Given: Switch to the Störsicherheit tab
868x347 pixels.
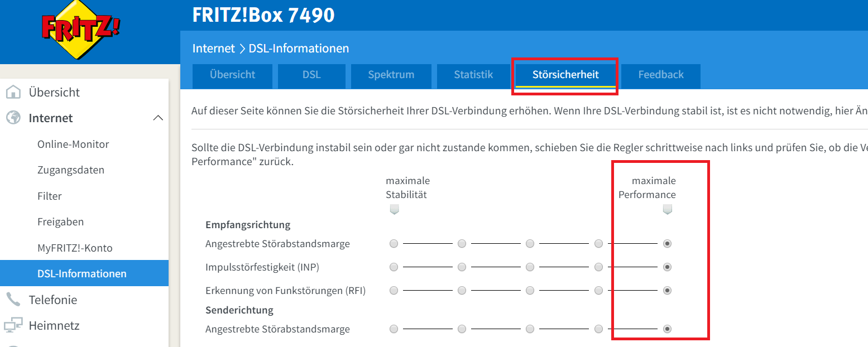Looking at the screenshot, I should (565, 76).
